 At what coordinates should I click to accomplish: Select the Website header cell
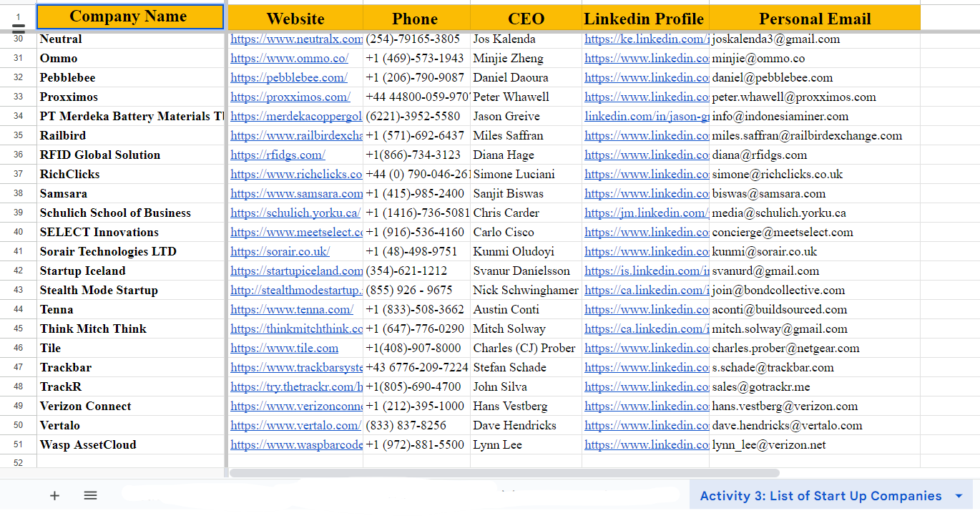(x=295, y=19)
